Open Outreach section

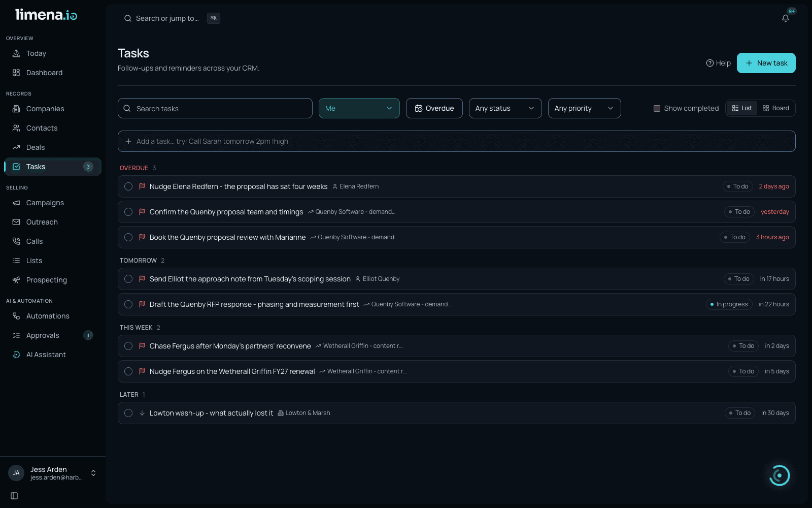pyautogui.click(x=53, y=222)
